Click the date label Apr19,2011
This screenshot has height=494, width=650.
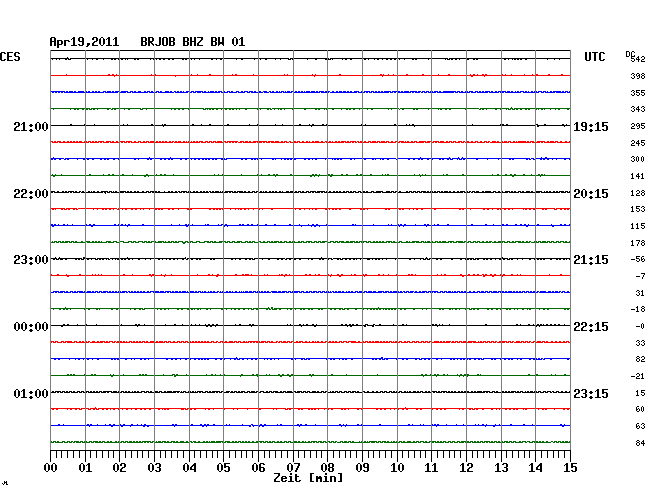click(x=84, y=42)
